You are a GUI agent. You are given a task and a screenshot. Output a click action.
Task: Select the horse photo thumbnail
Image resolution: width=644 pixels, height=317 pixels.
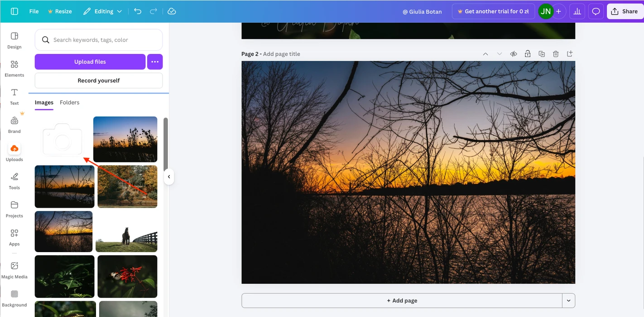click(x=127, y=231)
